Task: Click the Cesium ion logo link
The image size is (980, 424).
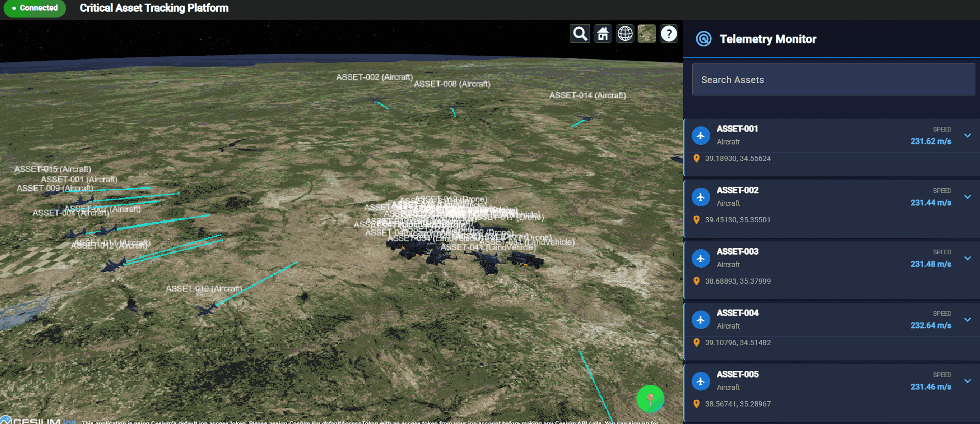Action: tap(38, 420)
